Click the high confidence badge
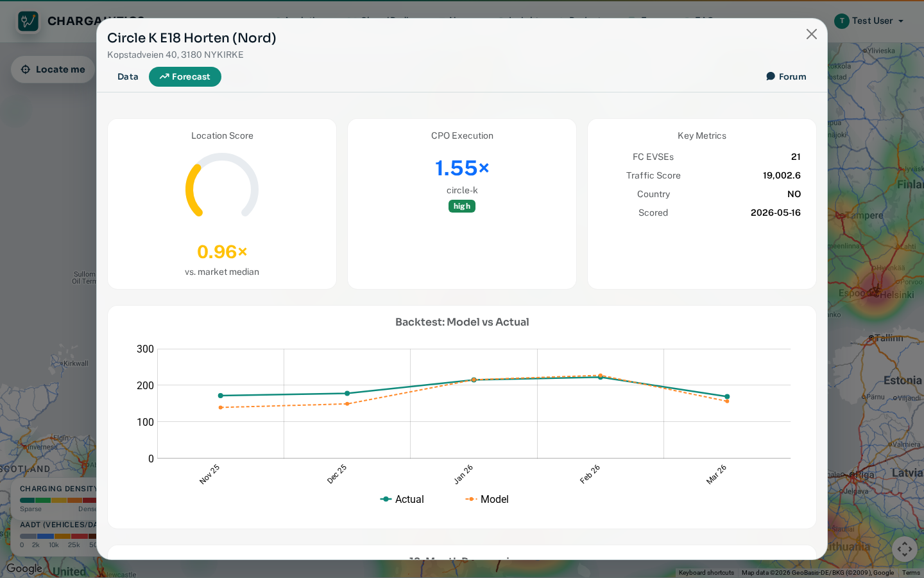The width and height of the screenshot is (924, 578). coord(462,206)
